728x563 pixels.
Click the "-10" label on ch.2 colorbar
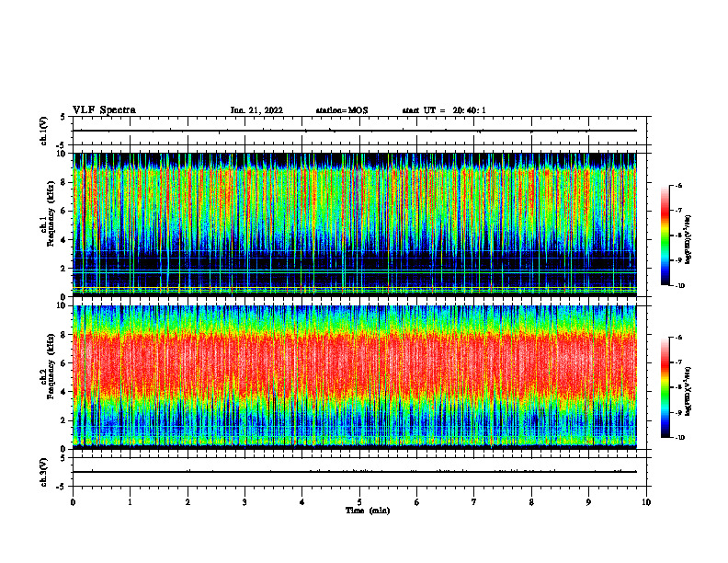pos(680,438)
